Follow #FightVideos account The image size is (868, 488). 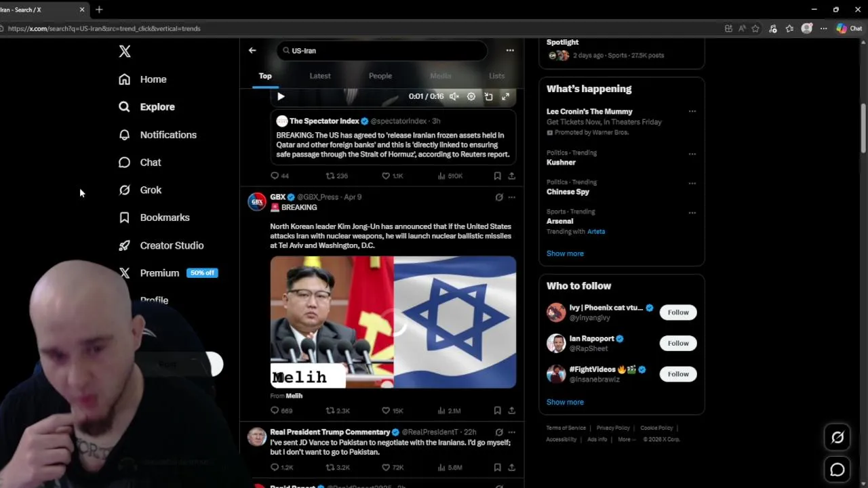(x=678, y=374)
